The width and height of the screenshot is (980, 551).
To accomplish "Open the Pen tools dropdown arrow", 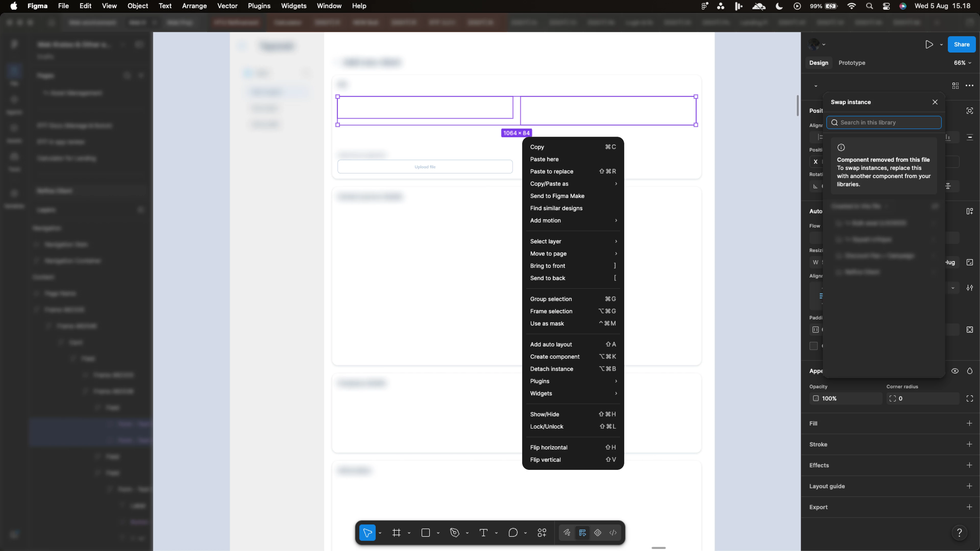I will pos(467,533).
